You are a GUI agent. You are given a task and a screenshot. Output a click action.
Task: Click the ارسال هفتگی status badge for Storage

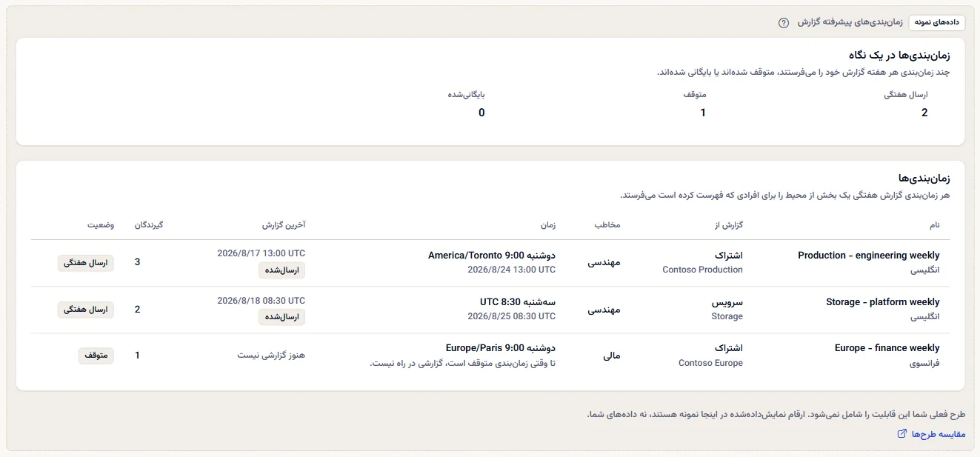pos(86,310)
